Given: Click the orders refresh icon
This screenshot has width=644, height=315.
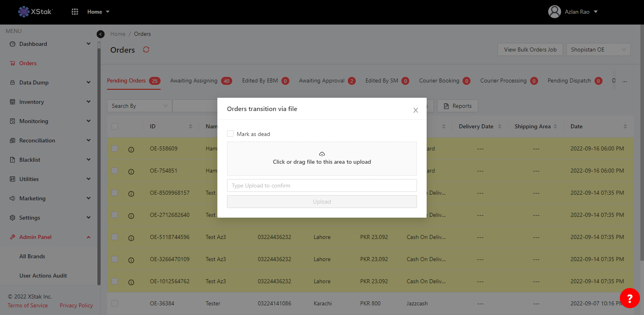Looking at the screenshot, I should (146, 49).
